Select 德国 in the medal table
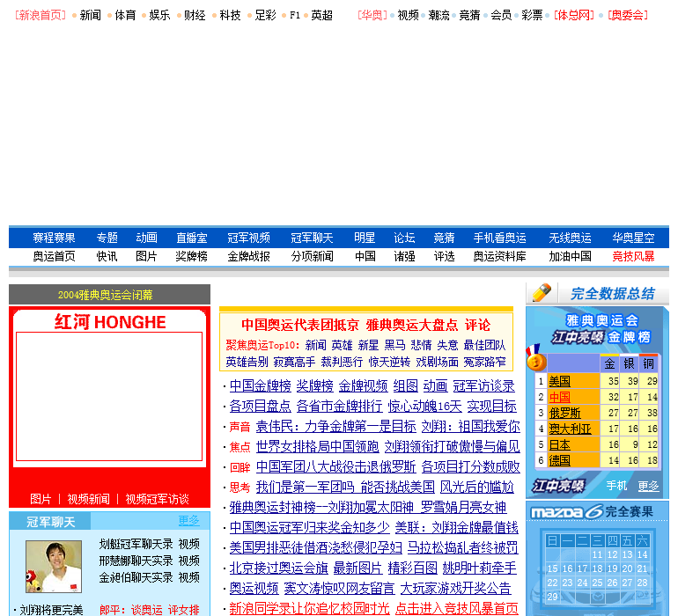Viewport: 678px width, 616px height. tap(559, 461)
